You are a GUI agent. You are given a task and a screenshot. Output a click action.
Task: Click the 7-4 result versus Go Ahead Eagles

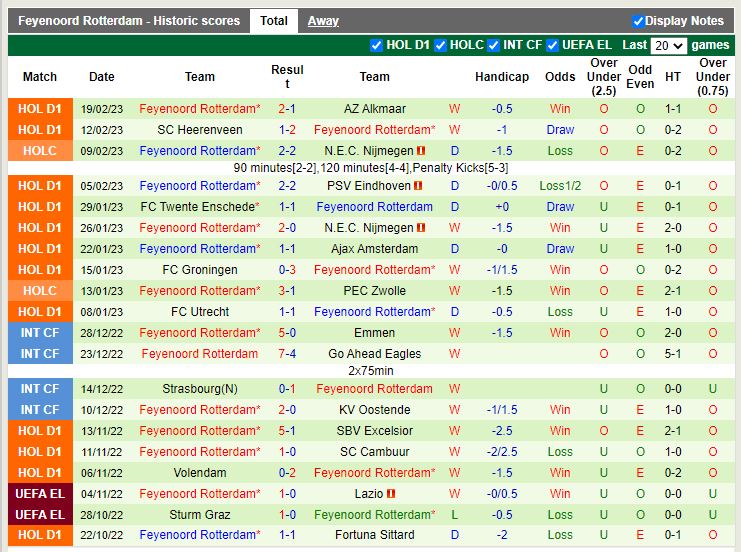(287, 354)
